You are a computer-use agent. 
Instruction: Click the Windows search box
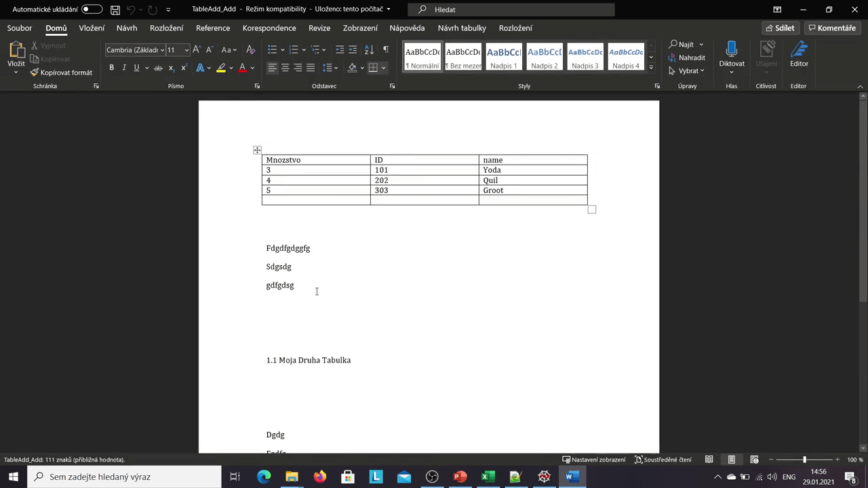124,476
